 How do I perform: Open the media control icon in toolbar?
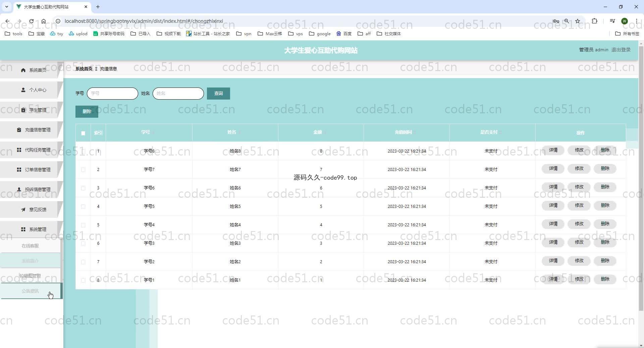[612, 21]
